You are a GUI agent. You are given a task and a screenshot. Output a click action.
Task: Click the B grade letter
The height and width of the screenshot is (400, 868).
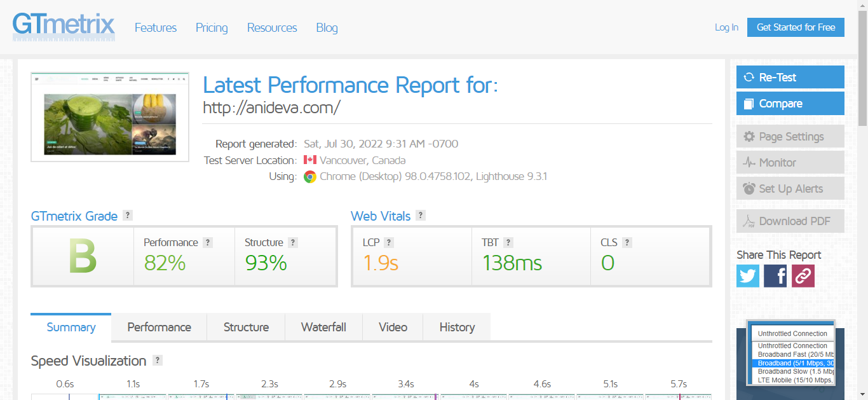pyautogui.click(x=83, y=256)
